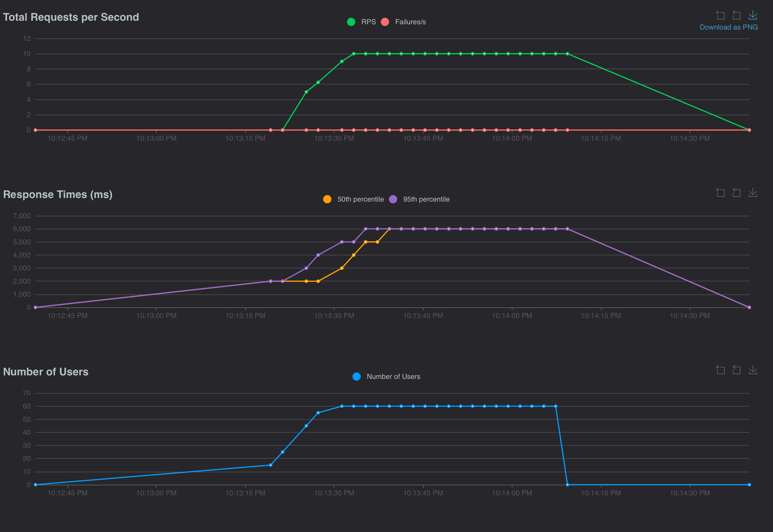Toggle the Number of Users legend entry
Image resolution: width=773 pixels, height=532 pixels.
pos(386,377)
